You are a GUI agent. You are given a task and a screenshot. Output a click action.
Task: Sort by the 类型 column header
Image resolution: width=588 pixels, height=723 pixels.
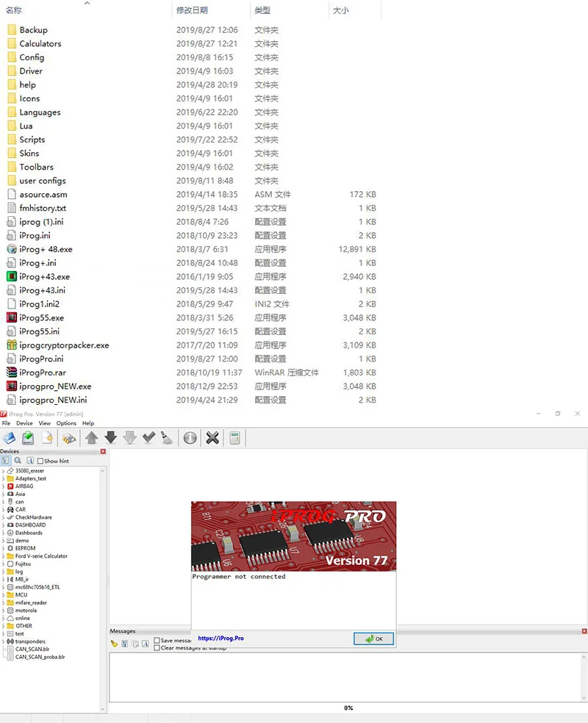click(x=262, y=10)
